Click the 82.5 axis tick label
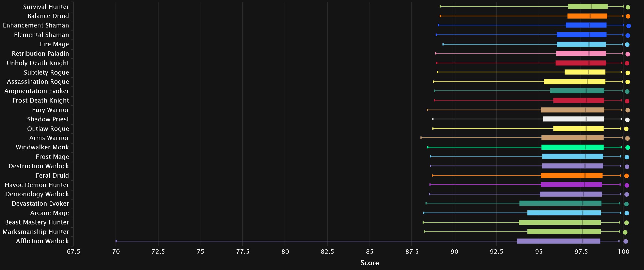Image resolution: width=644 pixels, height=270 pixels. coord(327,252)
